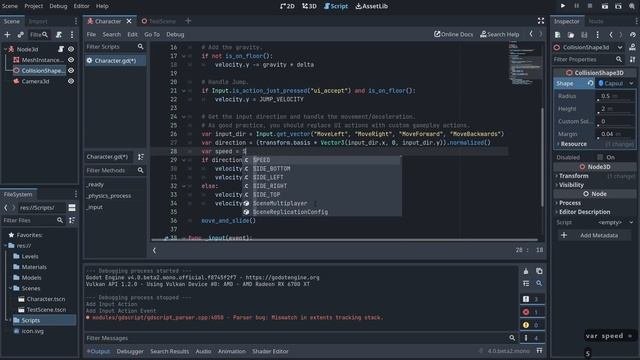Viewport: 640px width, 360px height.
Task: Open the Shader Editor bottom panel
Action: (x=270, y=351)
